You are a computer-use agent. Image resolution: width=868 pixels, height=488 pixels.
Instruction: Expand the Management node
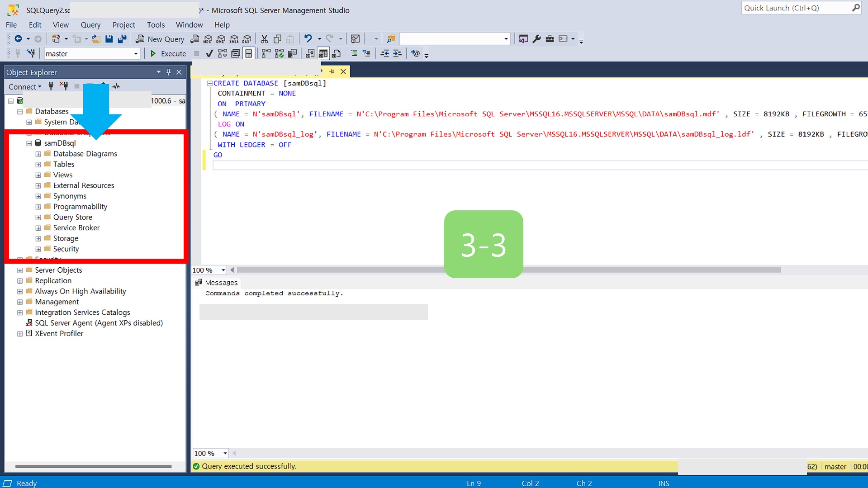pyautogui.click(x=20, y=302)
